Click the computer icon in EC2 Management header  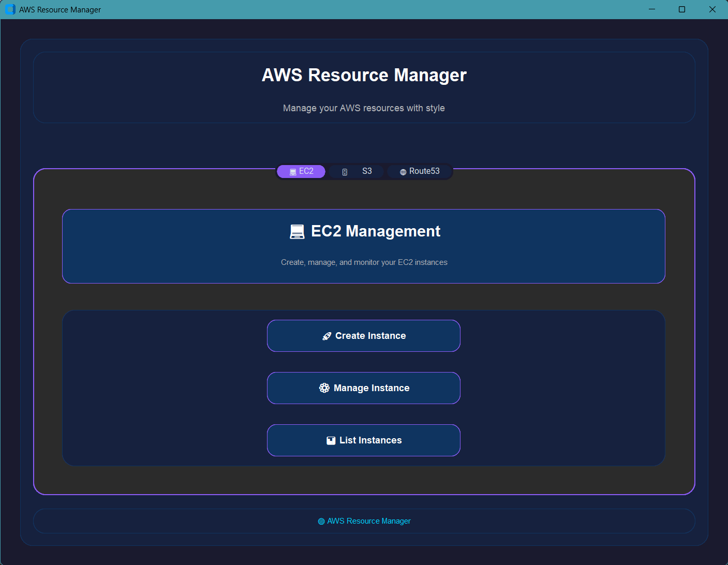[x=297, y=231]
